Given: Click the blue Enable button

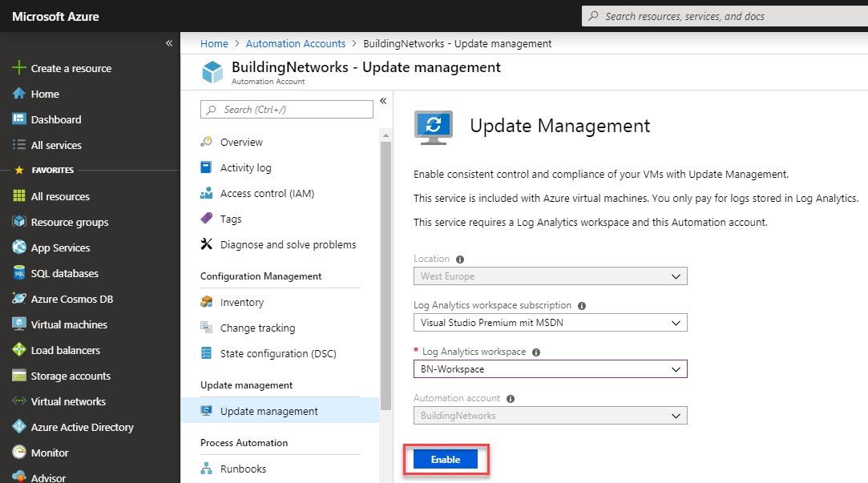Looking at the screenshot, I should pos(446,459).
